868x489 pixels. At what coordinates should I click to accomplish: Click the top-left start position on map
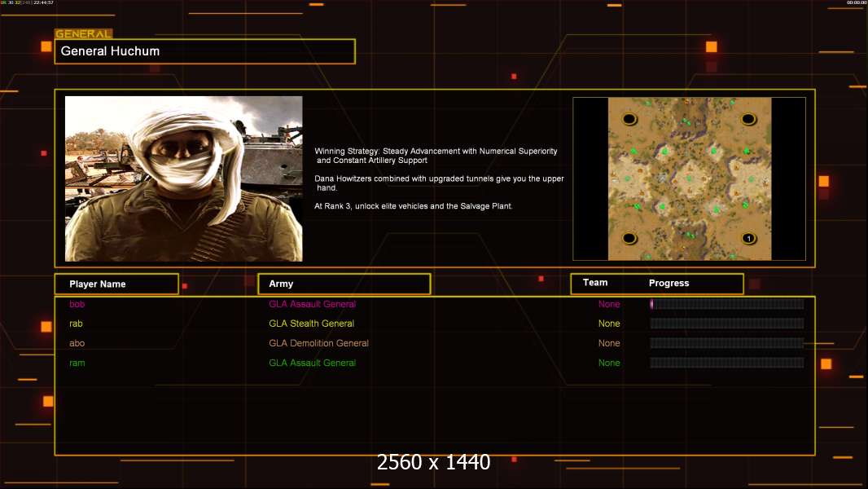[x=629, y=119]
